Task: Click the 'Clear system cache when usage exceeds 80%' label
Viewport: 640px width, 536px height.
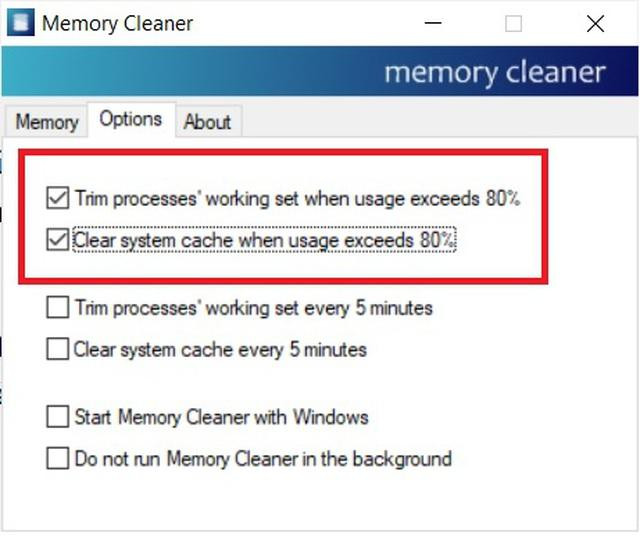Action: click(x=264, y=241)
